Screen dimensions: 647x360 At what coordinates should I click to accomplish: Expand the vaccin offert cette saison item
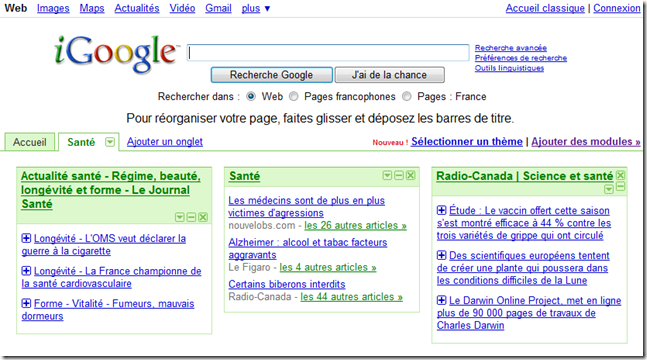coord(442,210)
